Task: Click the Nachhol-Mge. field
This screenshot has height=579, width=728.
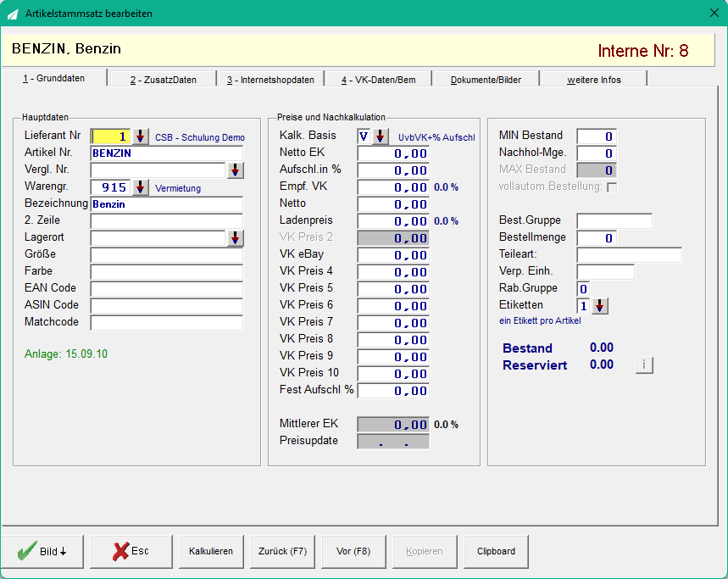Action: point(597,153)
